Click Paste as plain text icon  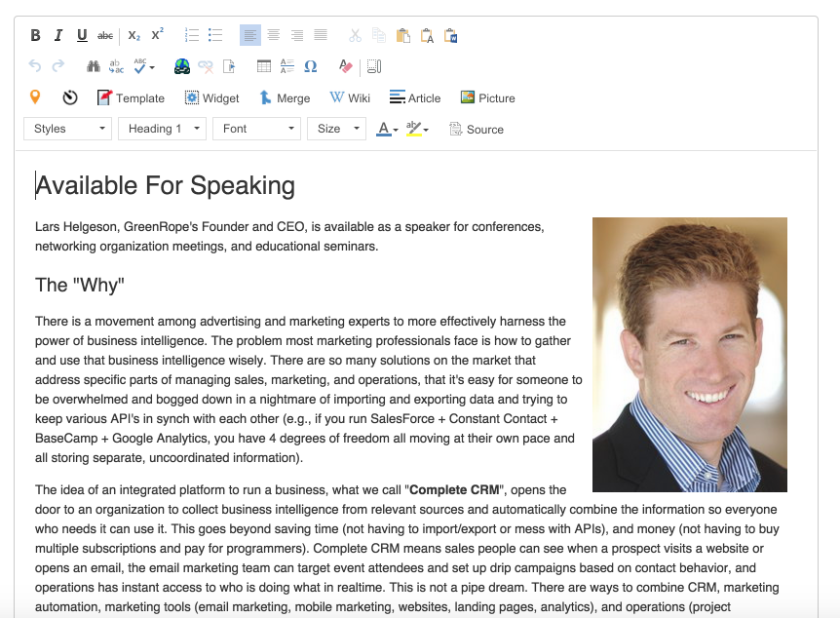(427, 35)
